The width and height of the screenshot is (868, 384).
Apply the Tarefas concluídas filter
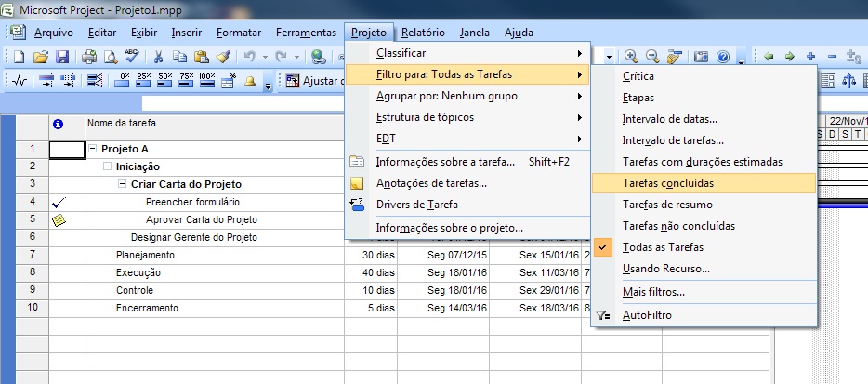click(704, 183)
